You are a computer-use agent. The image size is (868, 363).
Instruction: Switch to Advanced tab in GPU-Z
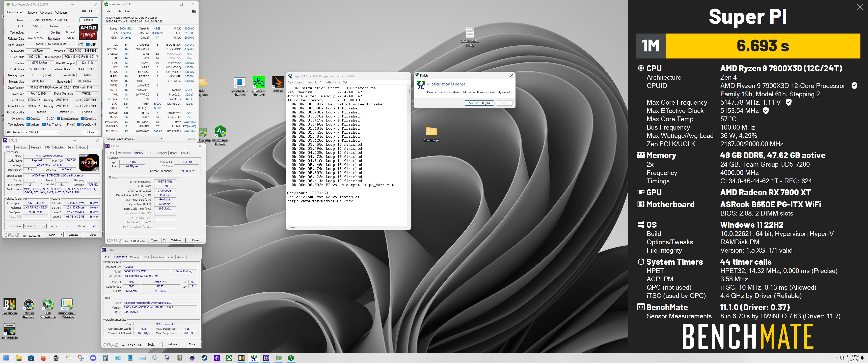(x=46, y=12)
